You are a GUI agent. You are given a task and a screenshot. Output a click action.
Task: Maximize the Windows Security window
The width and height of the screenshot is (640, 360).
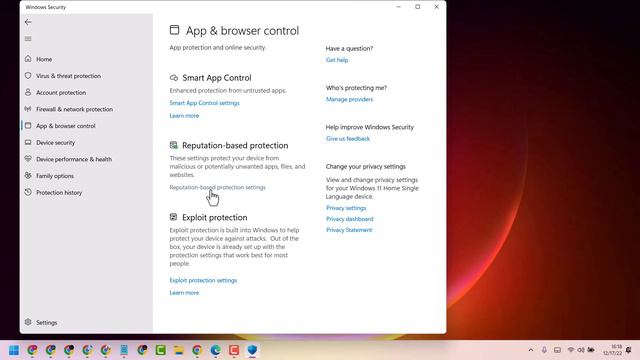pos(418,7)
